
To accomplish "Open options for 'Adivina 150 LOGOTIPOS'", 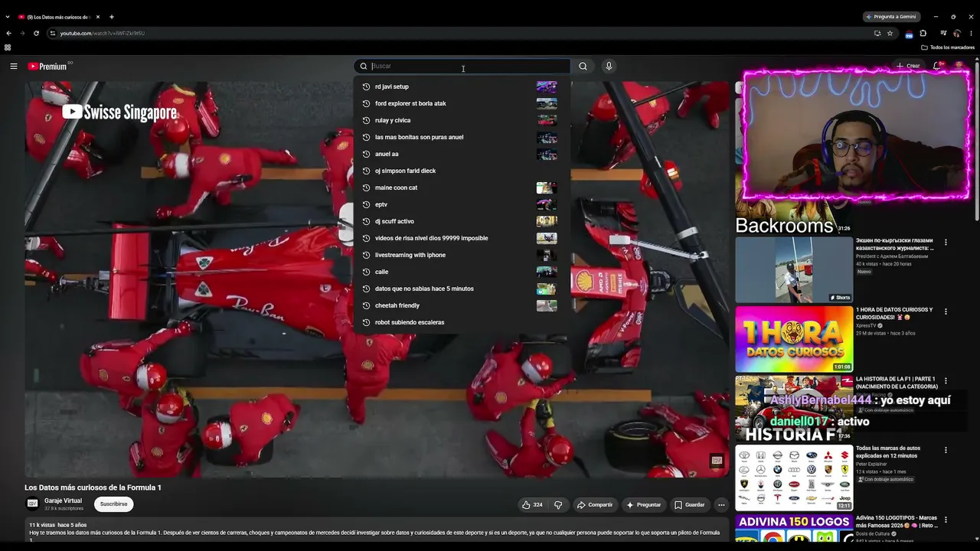I will click(946, 519).
